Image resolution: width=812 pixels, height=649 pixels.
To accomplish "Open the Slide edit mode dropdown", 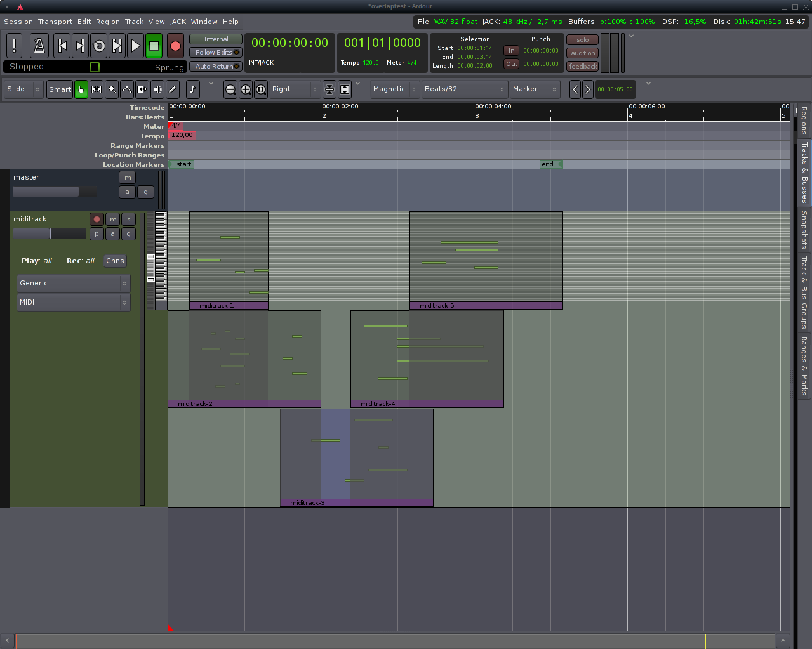I will 23,89.
